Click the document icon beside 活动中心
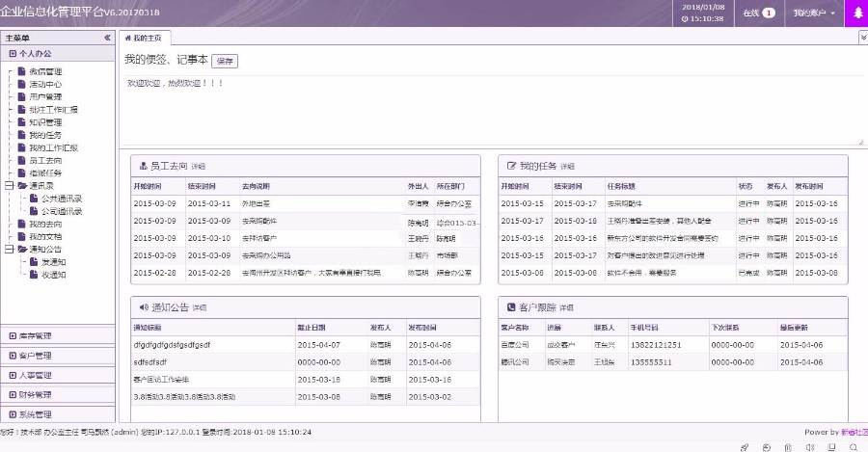The height and width of the screenshot is (452, 868). (21, 84)
